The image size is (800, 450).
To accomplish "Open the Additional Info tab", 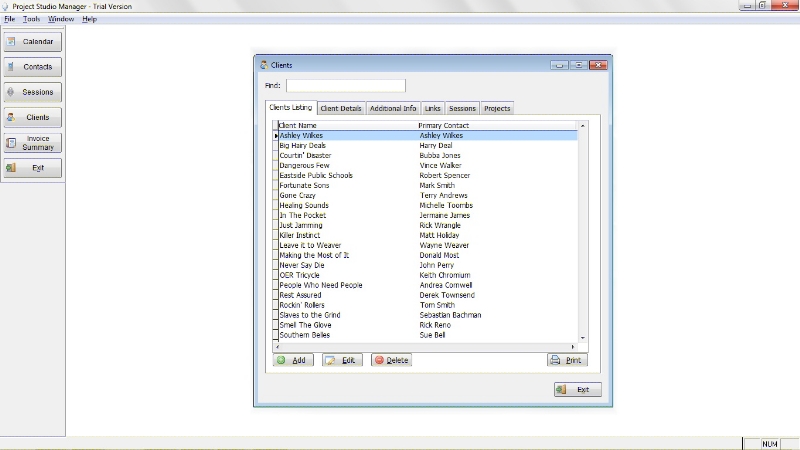I will [x=393, y=108].
